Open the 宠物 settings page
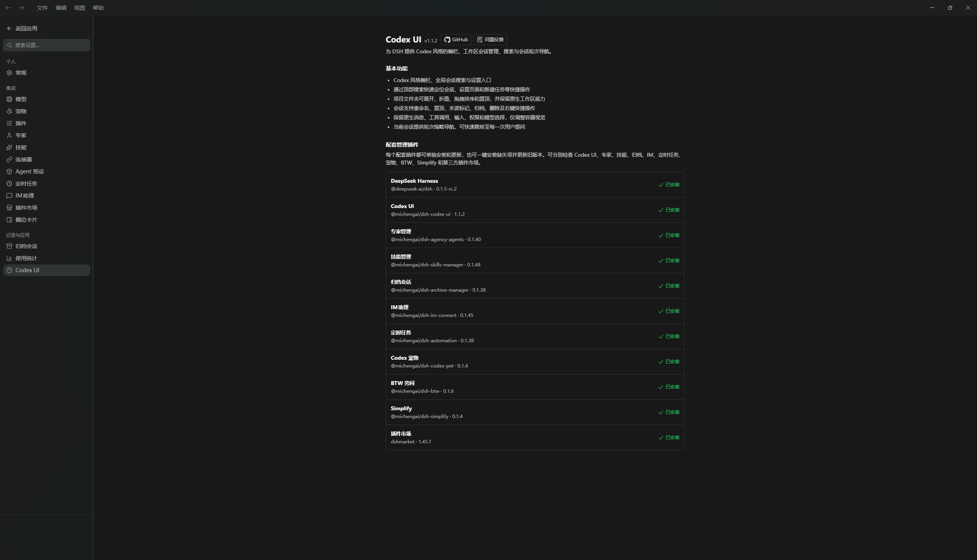Image resolution: width=977 pixels, height=560 pixels. coord(47,111)
